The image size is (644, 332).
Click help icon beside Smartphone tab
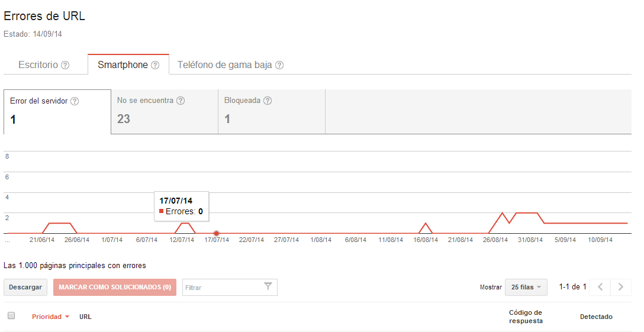click(155, 65)
